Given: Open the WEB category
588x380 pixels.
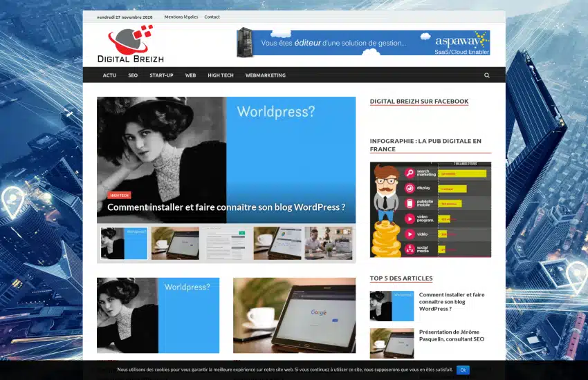Looking at the screenshot, I should point(190,75).
